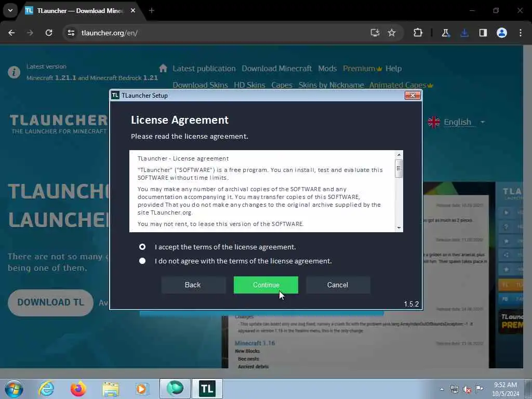
Task: Close the TLauncher browser tab
Action: pyautogui.click(x=133, y=10)
